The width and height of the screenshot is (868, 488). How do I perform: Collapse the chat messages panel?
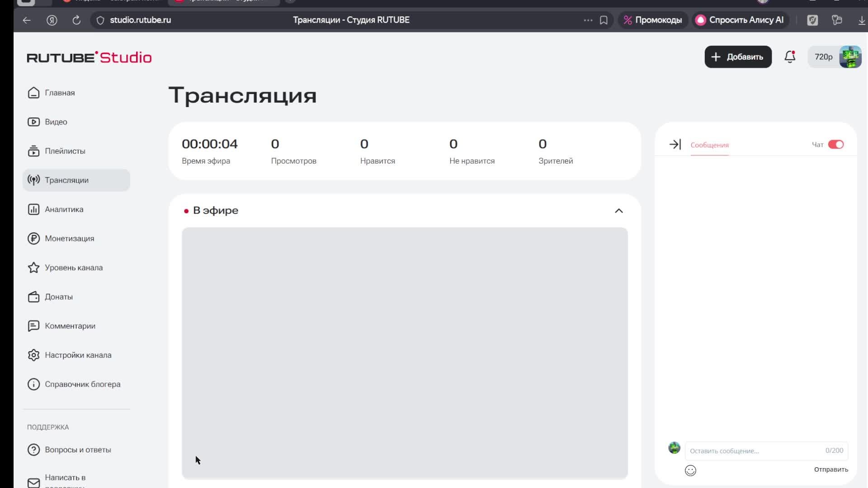pyautogui.click(x=675, y=144)
